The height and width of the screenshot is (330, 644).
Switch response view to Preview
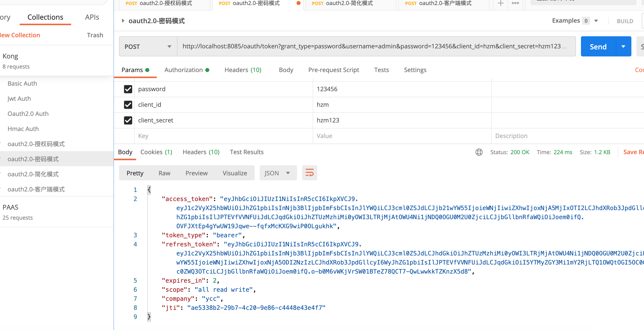(x=196, y=173)
